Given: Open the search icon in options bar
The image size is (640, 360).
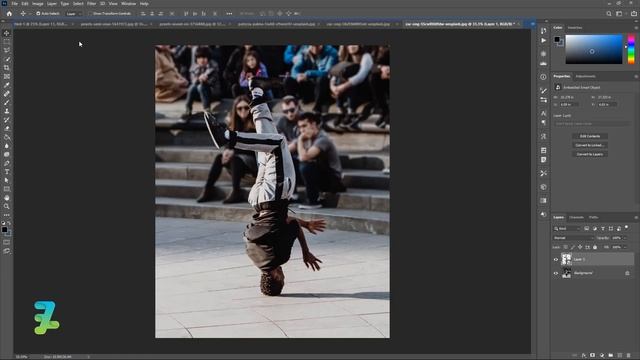Looking at the screenshot, I should (609, 13).
